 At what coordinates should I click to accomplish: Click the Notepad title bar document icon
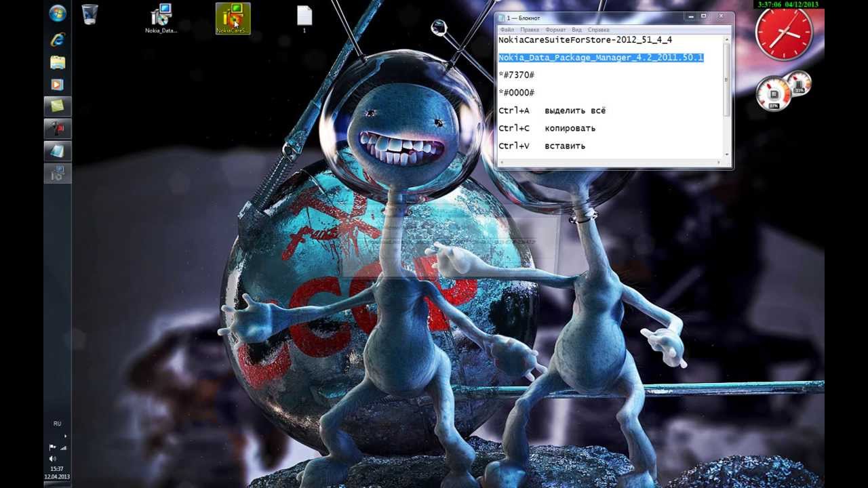(x=502, y=18)
